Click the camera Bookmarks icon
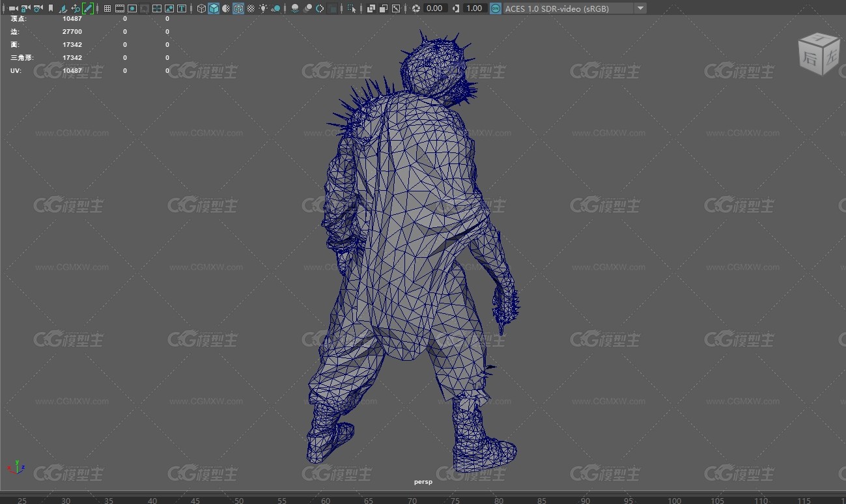Viewport: 846px width, 504px height. tap(51, 8)
